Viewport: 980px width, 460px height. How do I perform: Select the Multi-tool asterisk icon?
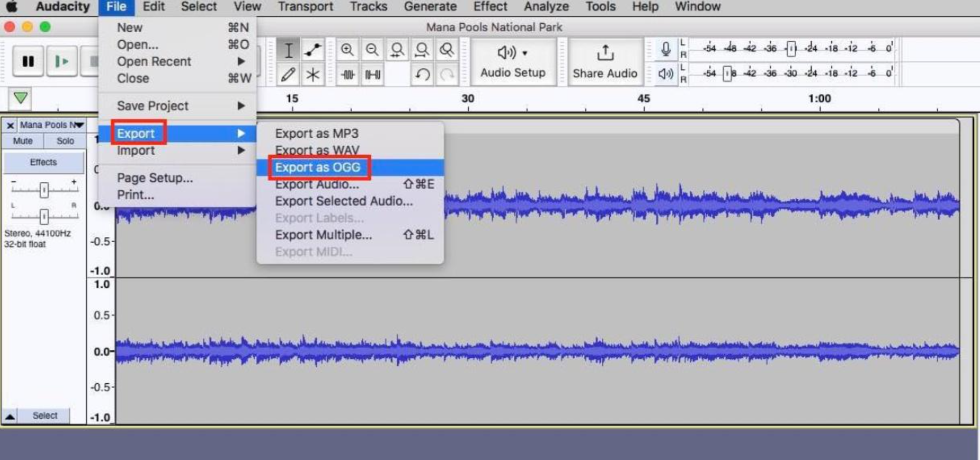(x=313, y=74)
